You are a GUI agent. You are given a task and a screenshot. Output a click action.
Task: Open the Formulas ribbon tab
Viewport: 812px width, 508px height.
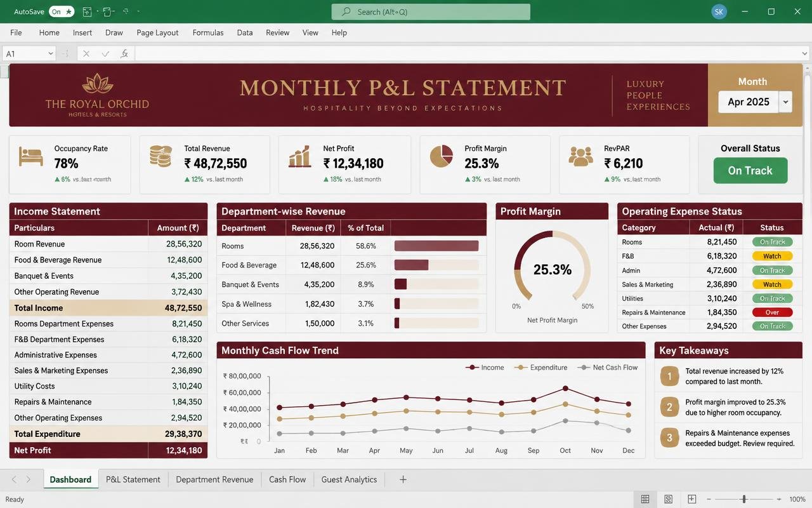pos(208,32)
